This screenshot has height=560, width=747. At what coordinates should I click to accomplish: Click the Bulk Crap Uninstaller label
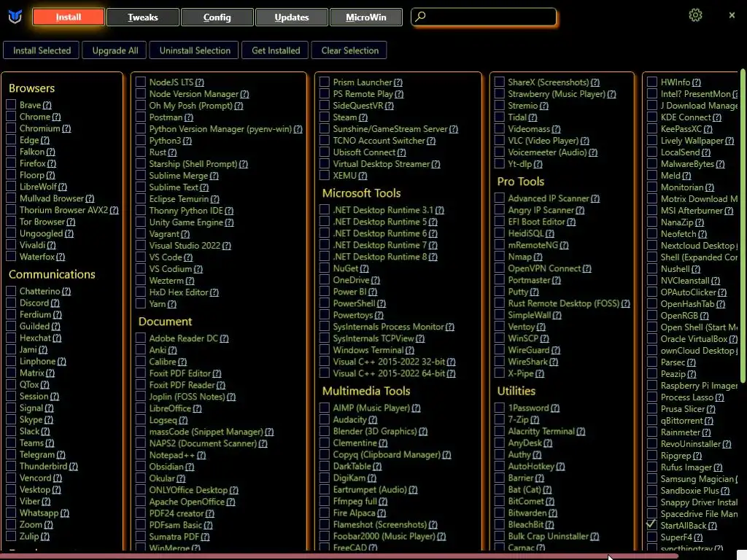[549, 536]
